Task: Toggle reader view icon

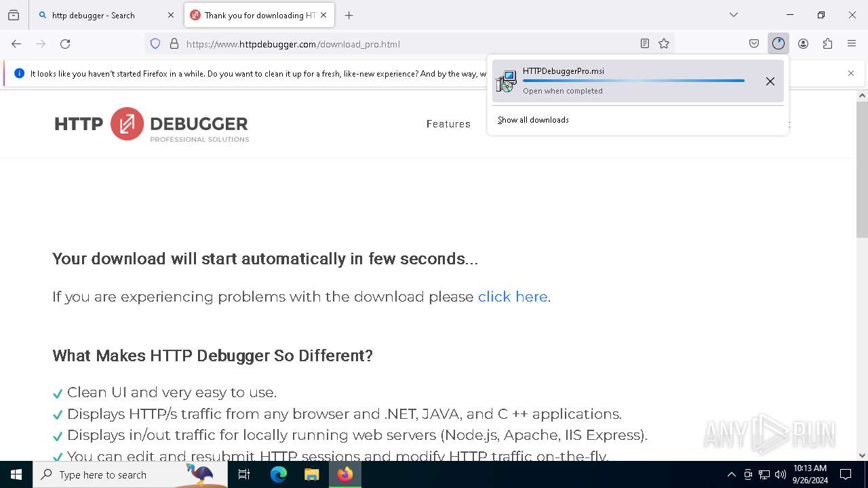Action: coord(645,44)
